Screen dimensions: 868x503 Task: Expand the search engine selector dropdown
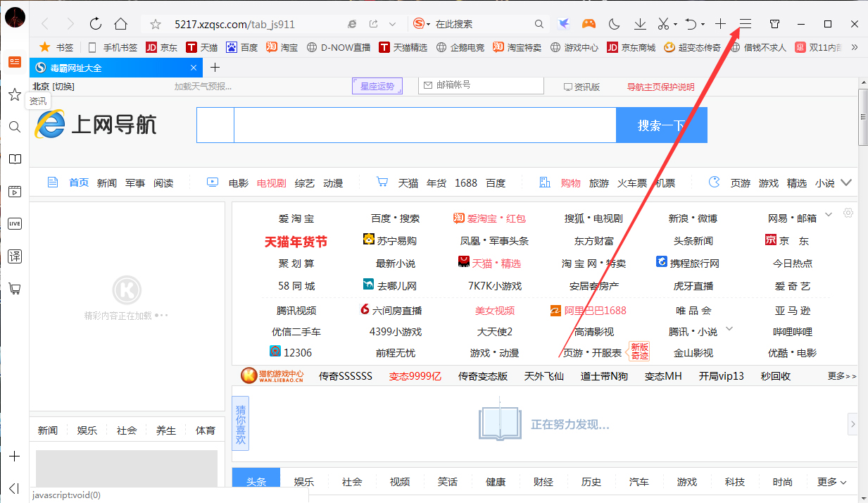click(428, 23)
